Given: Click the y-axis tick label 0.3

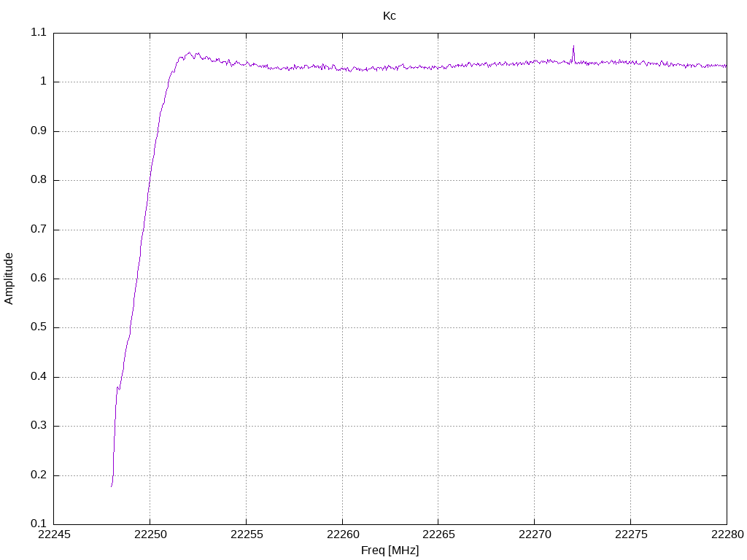Looking at the screenshot, I should pyautogui.click(x=39, y=426).
